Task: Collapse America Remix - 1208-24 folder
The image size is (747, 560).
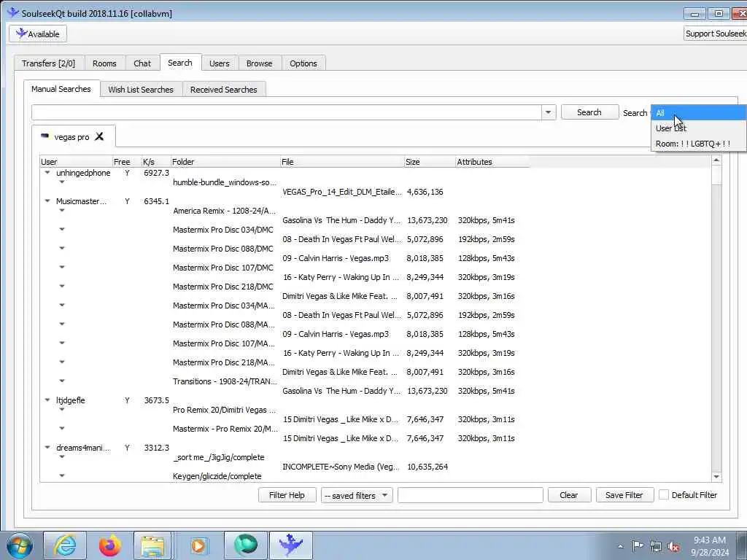Action: (x=62, y=211)
